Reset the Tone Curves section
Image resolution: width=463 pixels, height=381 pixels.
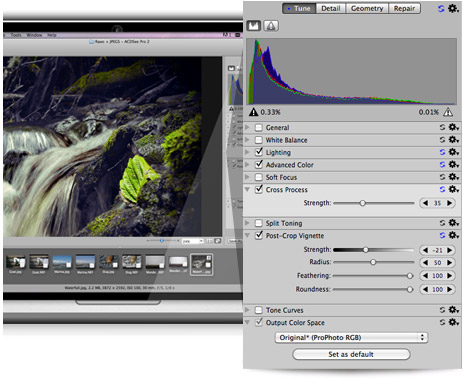442,310
